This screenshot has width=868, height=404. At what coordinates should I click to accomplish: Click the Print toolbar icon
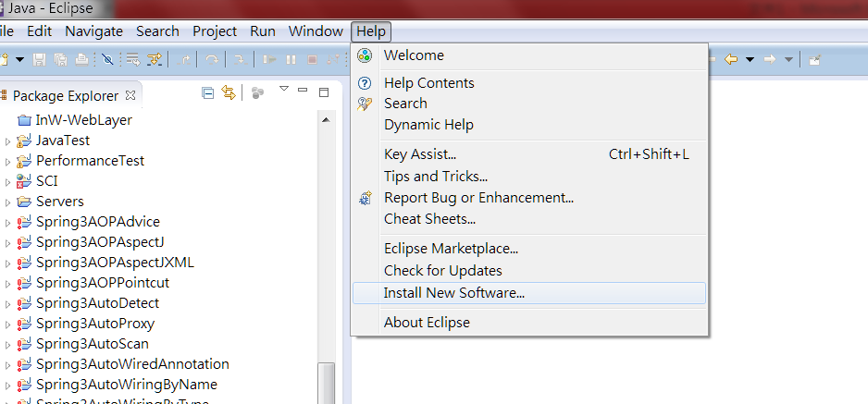[81, 60]
